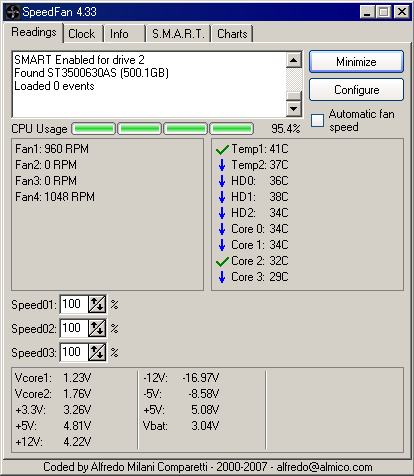Click the 'Temp1: 41C' reading
Screen dimensions: 414x476
(x=260, y=149)
